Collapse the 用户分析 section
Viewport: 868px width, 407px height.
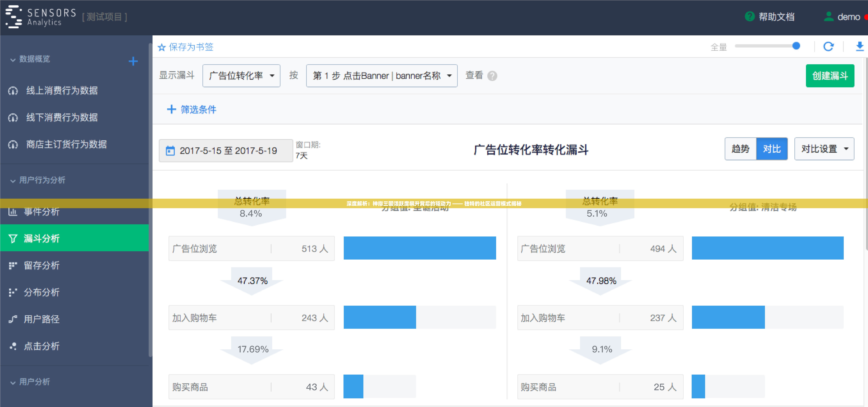(x=13, y=383)
